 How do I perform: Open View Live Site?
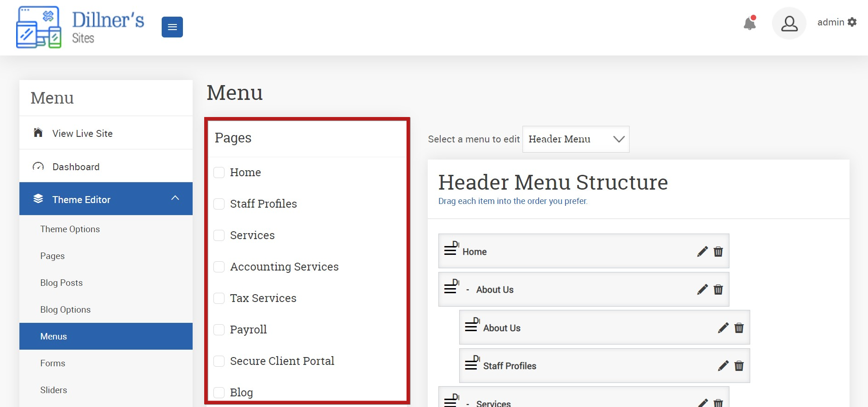coord(106,133)
